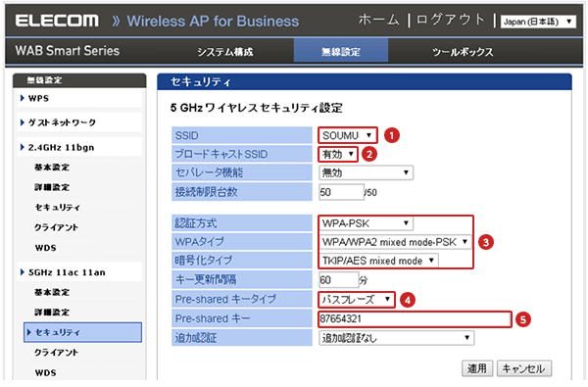Switch to the 無線設定 tab
The image size is (588, 387).
341,51
